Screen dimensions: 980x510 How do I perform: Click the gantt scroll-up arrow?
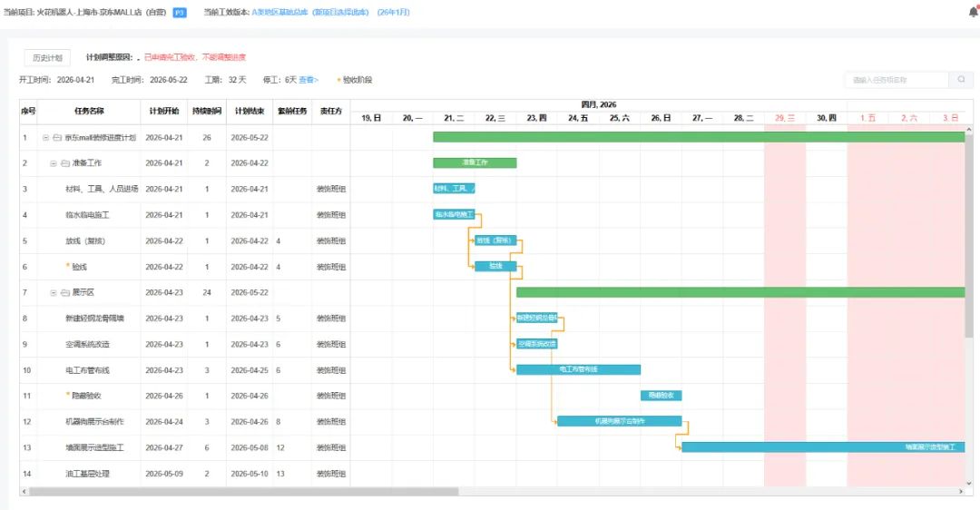[x=969, y=130]
